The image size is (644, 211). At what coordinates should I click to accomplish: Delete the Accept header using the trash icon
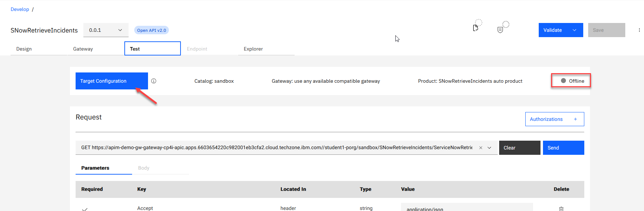[x=561, y=209]
